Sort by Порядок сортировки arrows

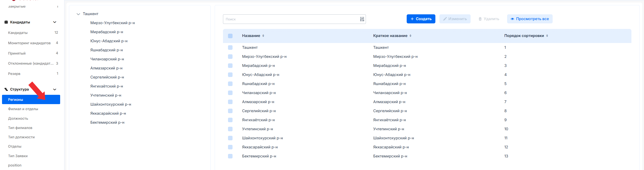(x=547, y=36)
